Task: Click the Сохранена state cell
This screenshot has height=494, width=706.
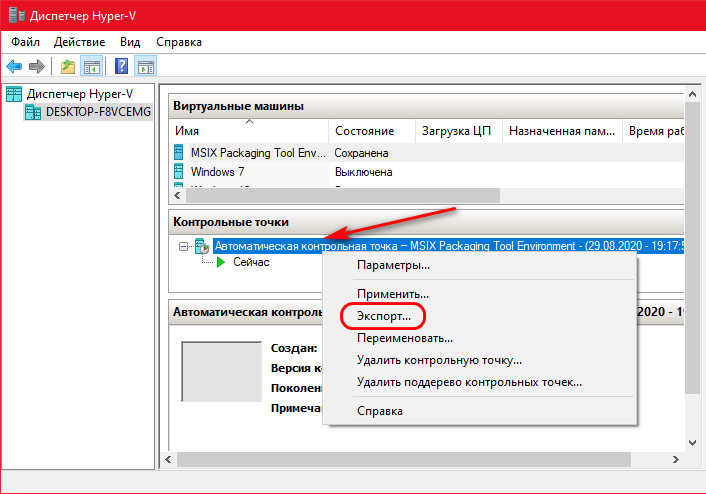Action: click(x=361, y=153)
